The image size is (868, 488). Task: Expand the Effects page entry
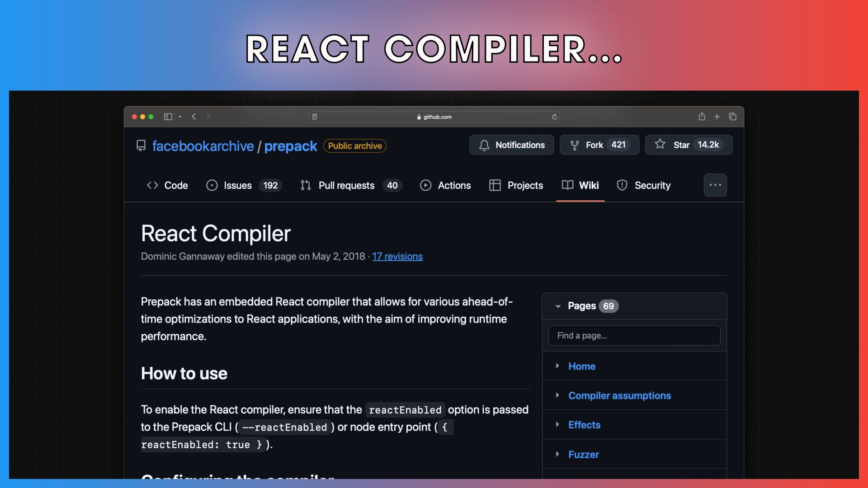pyautogui.click(x=557, y=425)
